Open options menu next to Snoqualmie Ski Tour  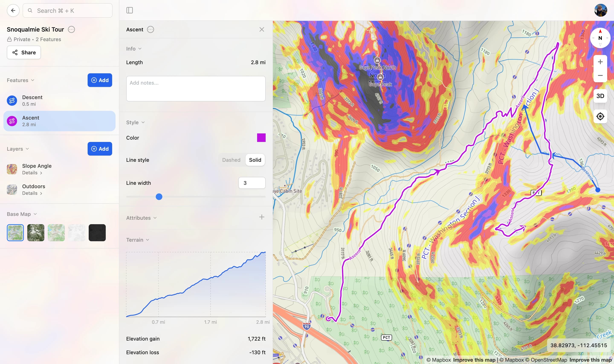click(71, 29)
